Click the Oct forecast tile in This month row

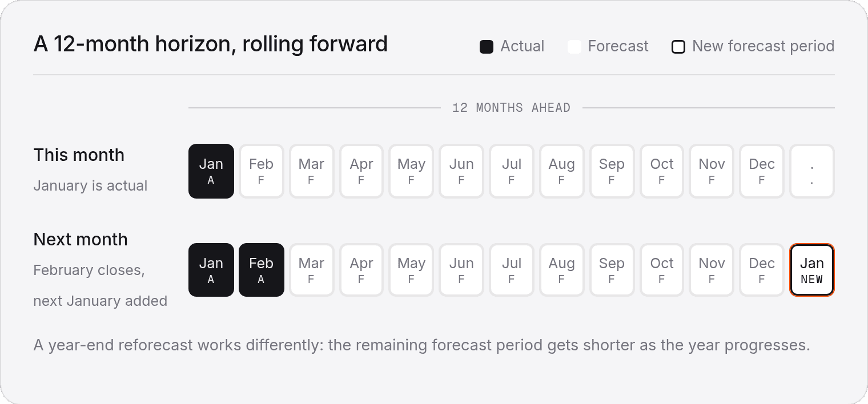click(x=662, y=171)
